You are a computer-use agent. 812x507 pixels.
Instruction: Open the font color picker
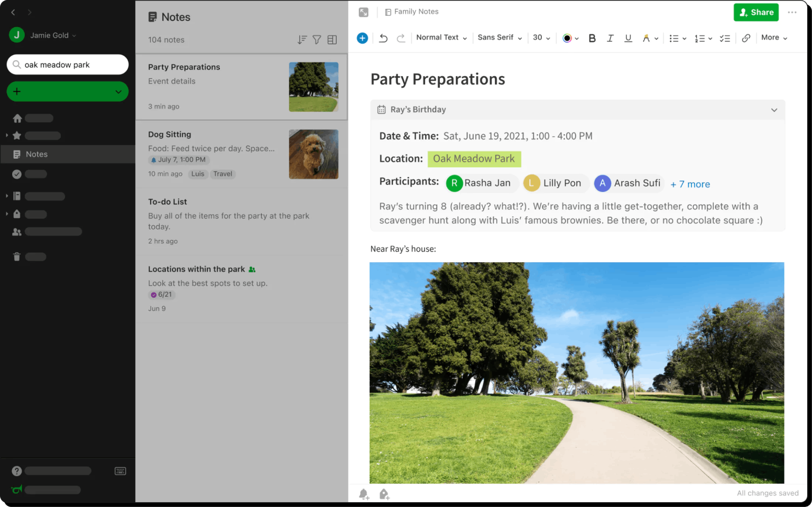pos(570,38)
